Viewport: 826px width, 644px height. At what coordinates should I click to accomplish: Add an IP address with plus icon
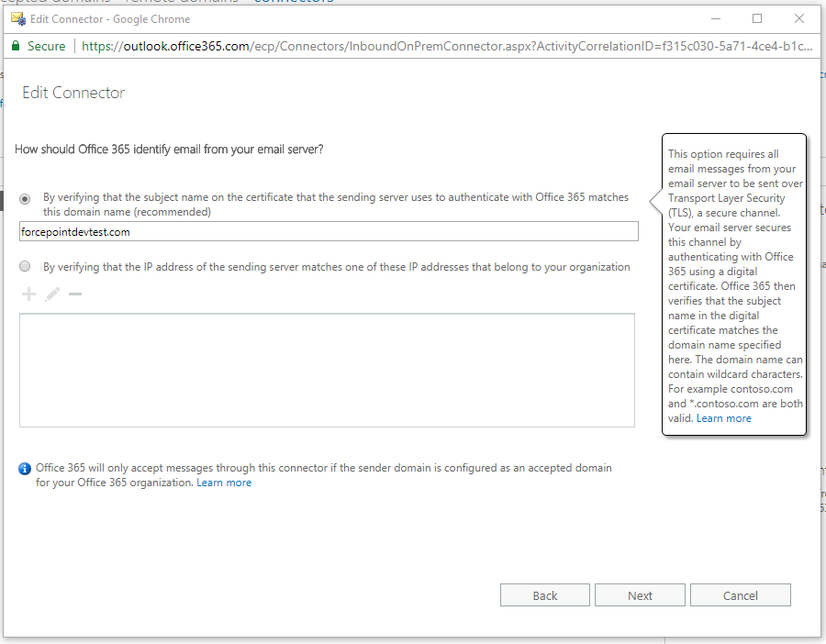pyautogui.click(x=29, y=294)
